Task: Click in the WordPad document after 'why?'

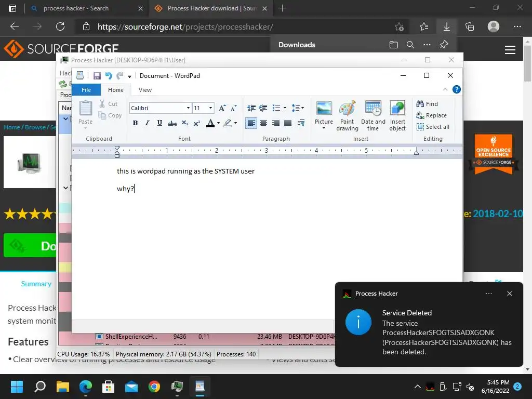Action: tap(136, 189)
